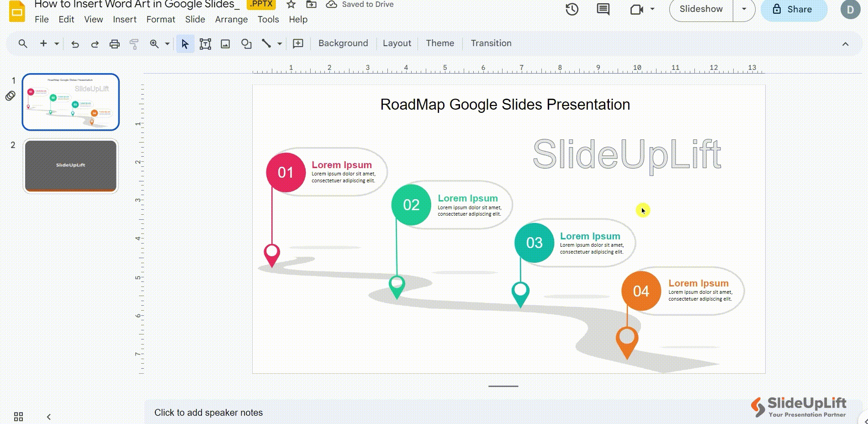Open comment history panel
The width and height of the screenshot is (868, 424).
(602, 9)
